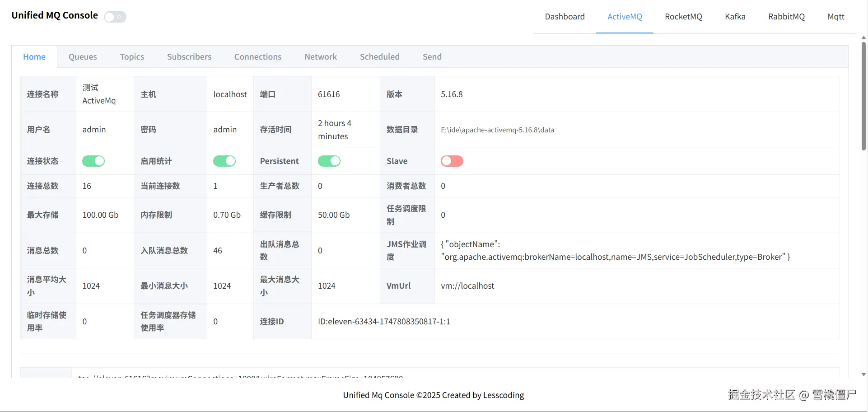Toggle the theme switch beside Unified MQ Console
This screenshot has width=868, height=412.
(x=115, y=17)
